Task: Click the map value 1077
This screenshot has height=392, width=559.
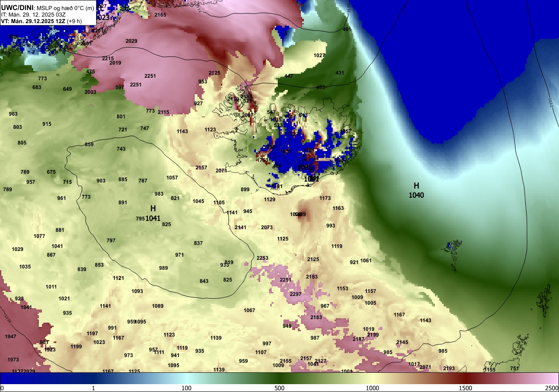Action: click(x=39, y=236)
